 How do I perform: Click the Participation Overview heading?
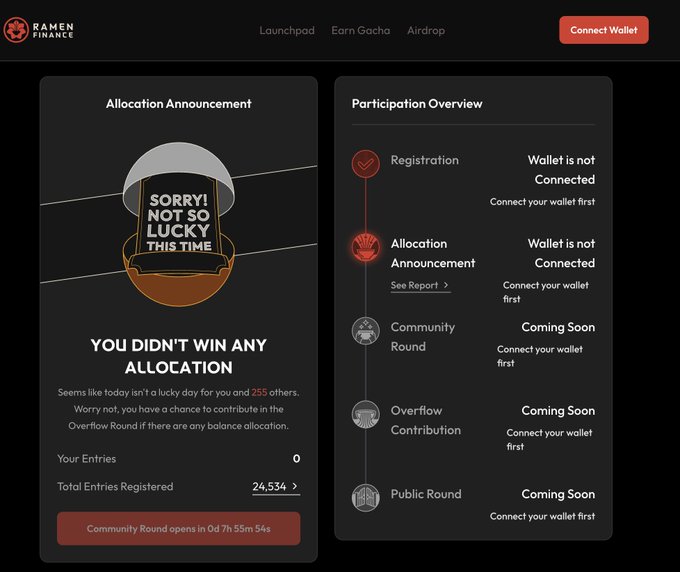click(x=417, y=104)
